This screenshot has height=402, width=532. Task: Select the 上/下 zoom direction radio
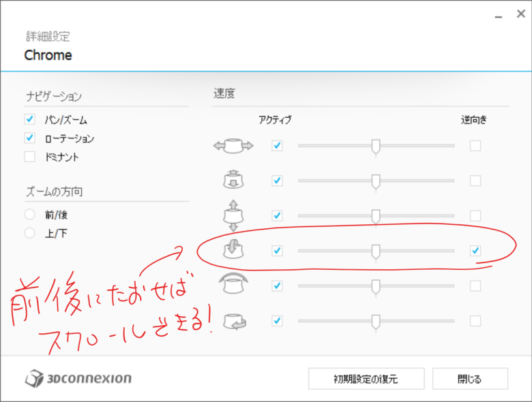29,233
